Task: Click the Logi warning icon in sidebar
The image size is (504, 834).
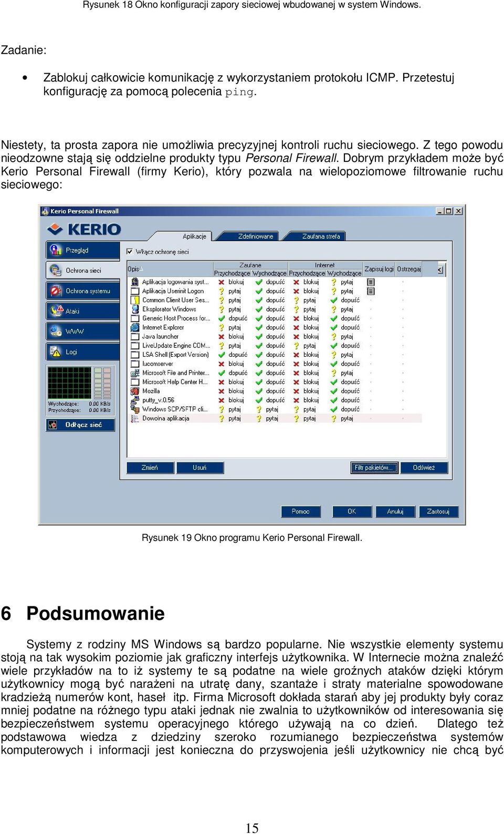Action: (55, 352)
